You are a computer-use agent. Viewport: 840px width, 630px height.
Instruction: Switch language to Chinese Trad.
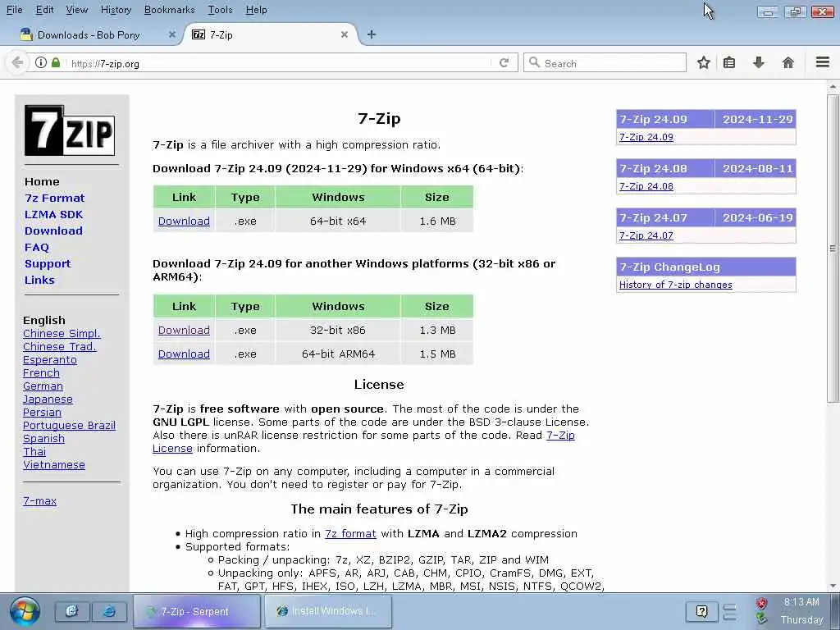(x=59, y=347)
